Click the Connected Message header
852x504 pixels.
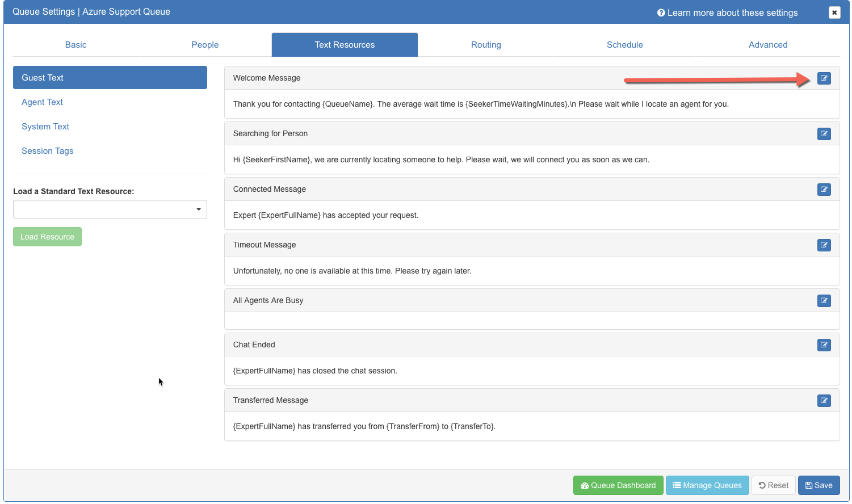click(270, 189)
